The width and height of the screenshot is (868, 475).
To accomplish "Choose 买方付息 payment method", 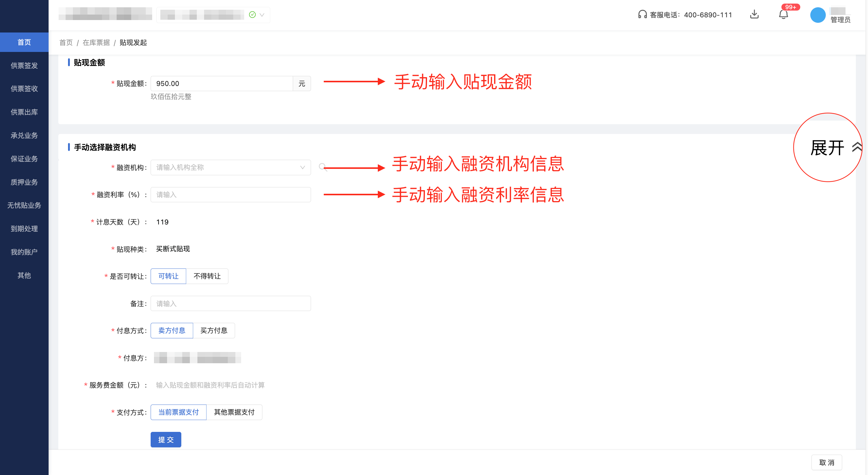I will 214,330.
